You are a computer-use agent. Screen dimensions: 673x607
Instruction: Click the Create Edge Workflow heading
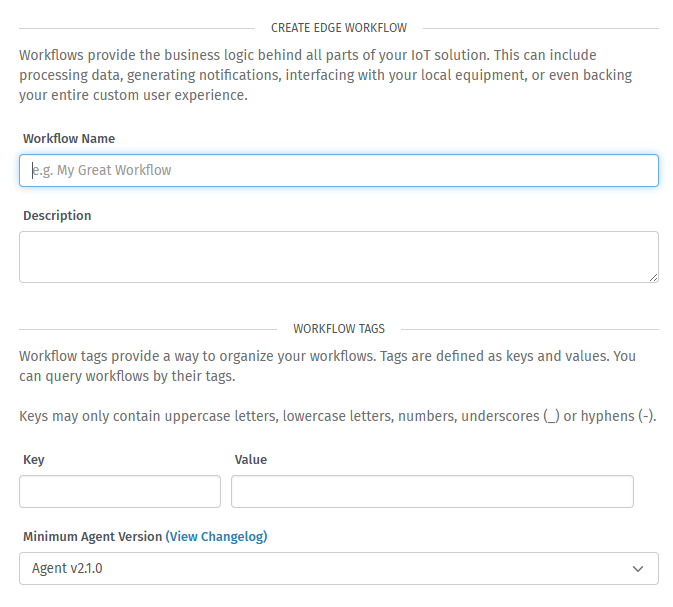339,28
